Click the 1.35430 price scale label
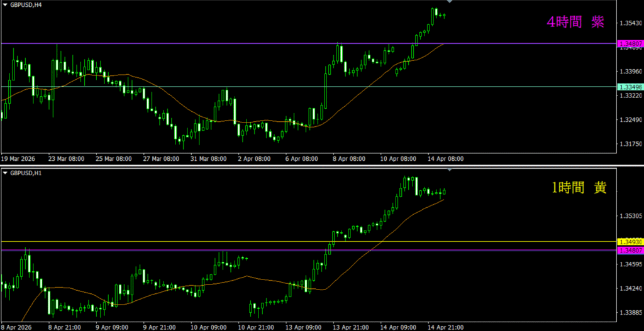This screenshot has width=644, height=331. 630,23
